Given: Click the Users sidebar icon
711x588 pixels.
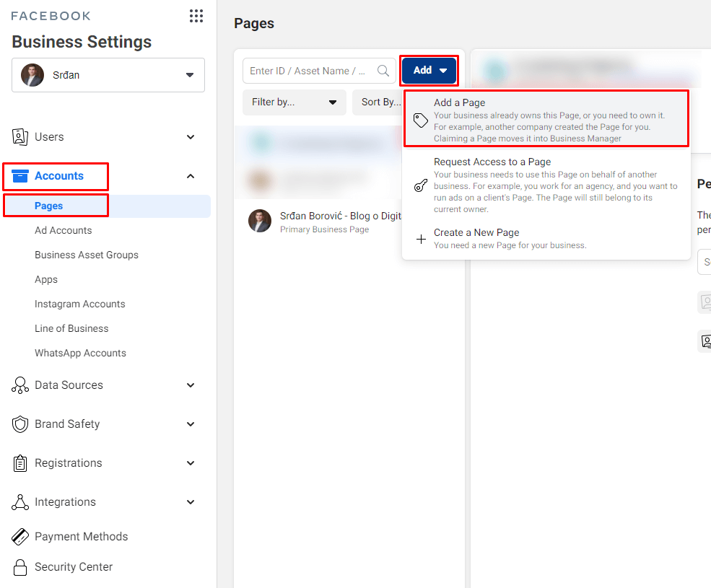Looking at the screenshot, I should pyautogui.click(x=20, y=136).
